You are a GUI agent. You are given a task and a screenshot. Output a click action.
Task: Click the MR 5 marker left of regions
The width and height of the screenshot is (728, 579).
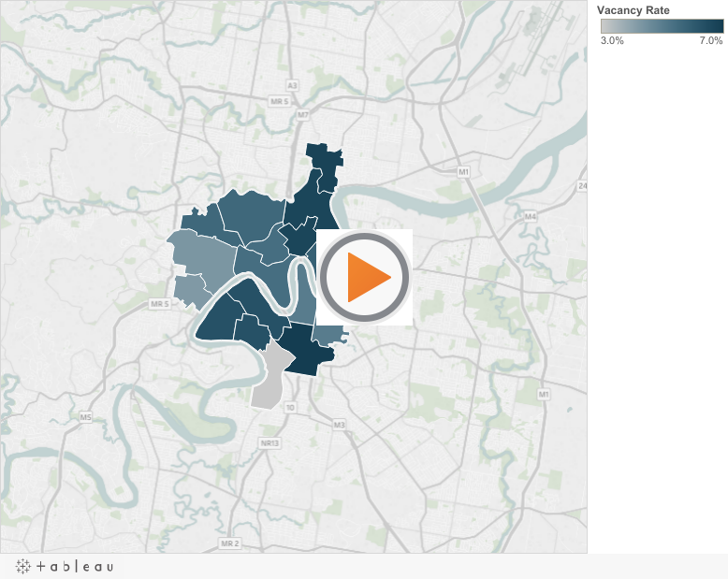tap(158, 304)
